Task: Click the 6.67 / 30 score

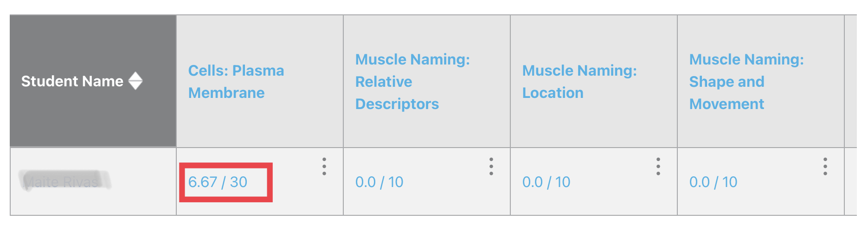Action: (x=218, y=182)
